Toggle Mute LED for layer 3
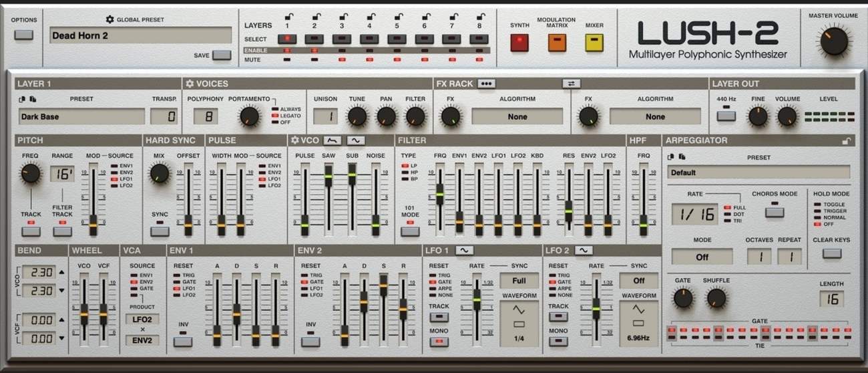868x373 pixels. [x=343, y=60]
